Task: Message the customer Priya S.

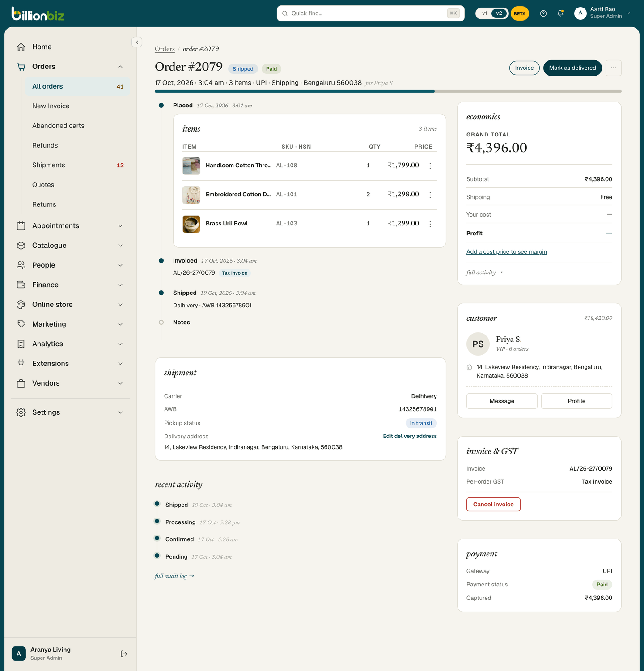Action: click(x=502, y=401)
